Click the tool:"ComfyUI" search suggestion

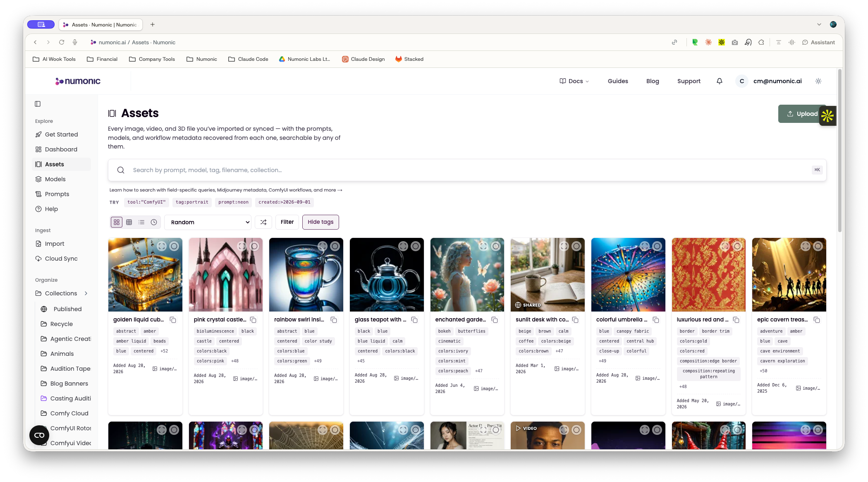(146, 202)
